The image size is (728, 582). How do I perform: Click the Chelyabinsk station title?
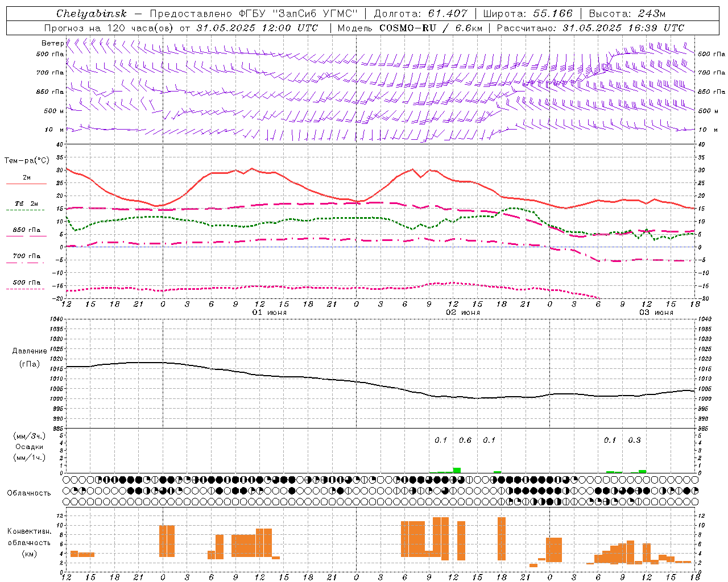coord(92,14)
